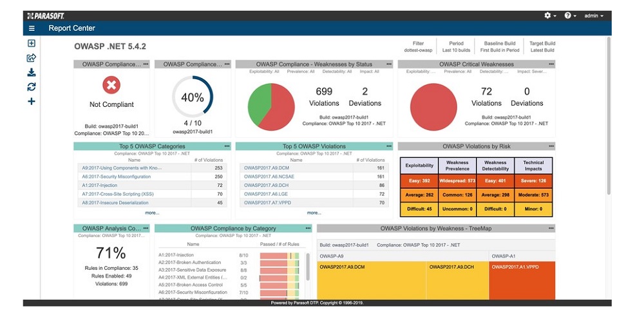Open the Baseline Build selector

pyautogui.click(x=500, y=46)
